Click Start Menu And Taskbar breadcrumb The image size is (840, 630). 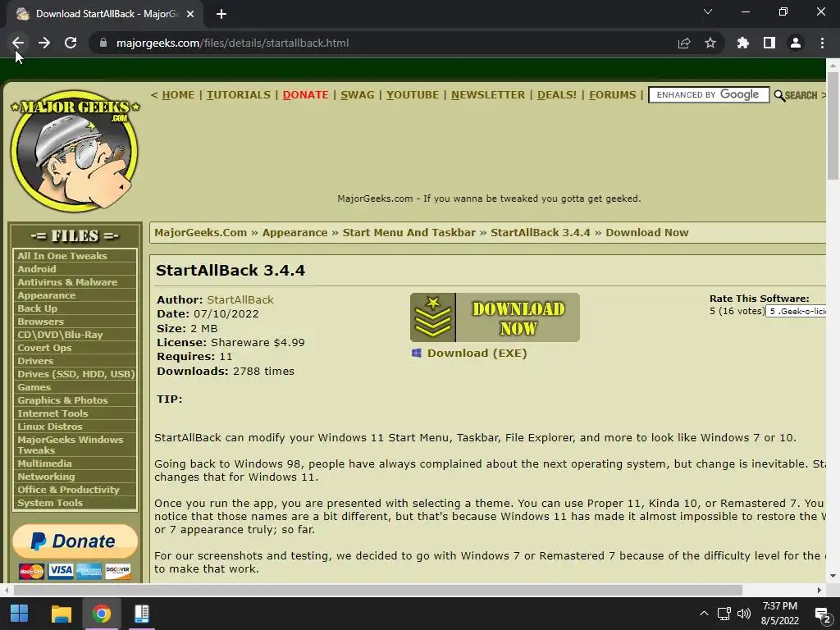coord(409,232)
